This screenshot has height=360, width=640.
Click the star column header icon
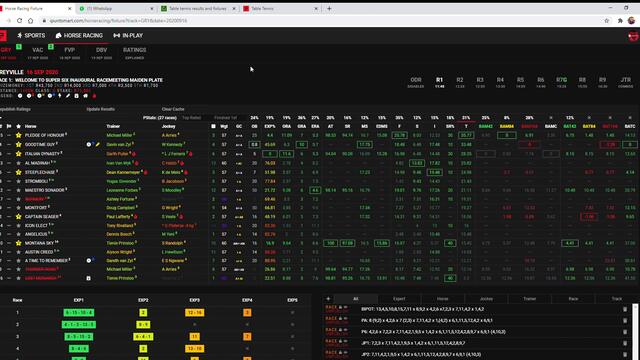click(18, 127)
